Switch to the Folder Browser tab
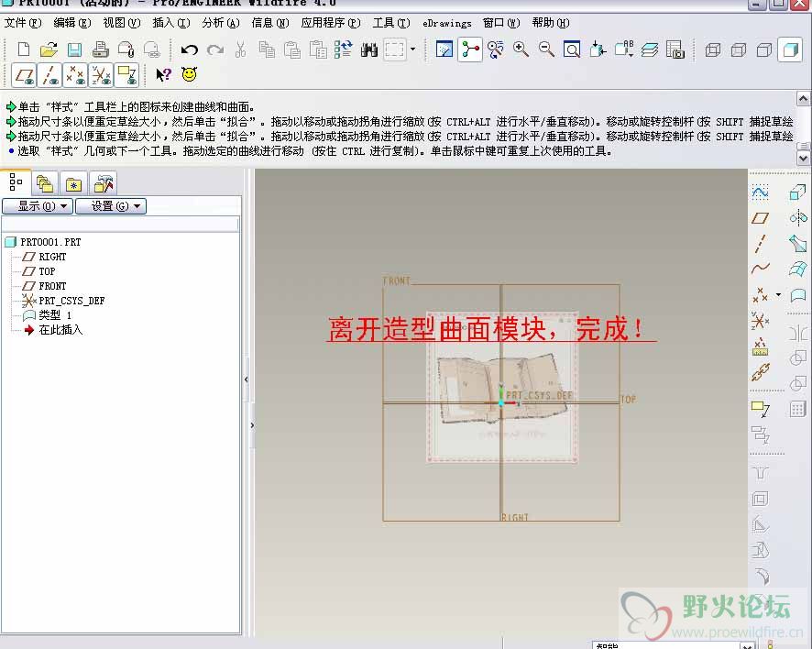This screenshot has width=812, height=649. [45, 184]
